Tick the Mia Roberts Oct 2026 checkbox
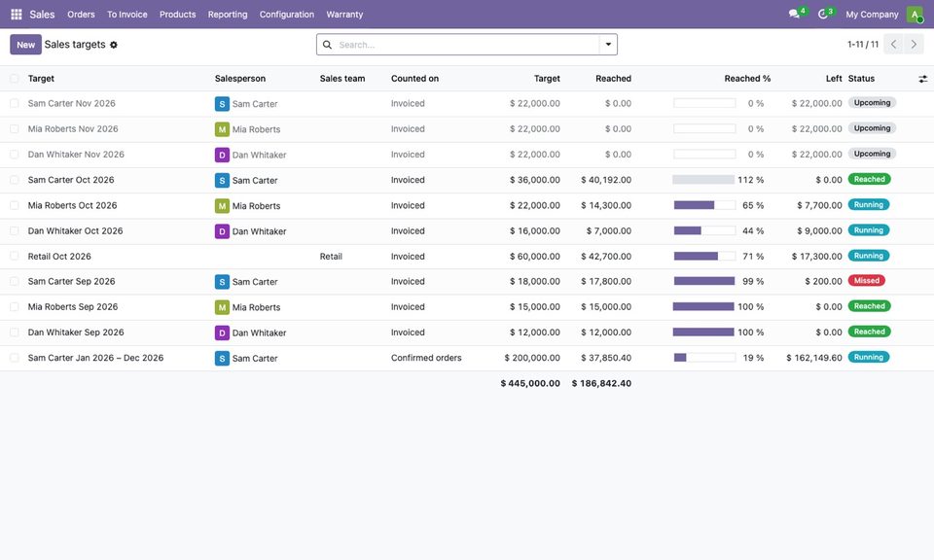This screenshot has height=560, width=934. tap(15, 205)
